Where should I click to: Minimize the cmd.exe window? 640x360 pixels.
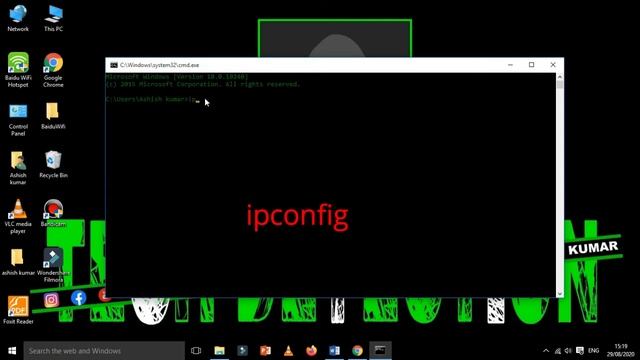point(510,65)
